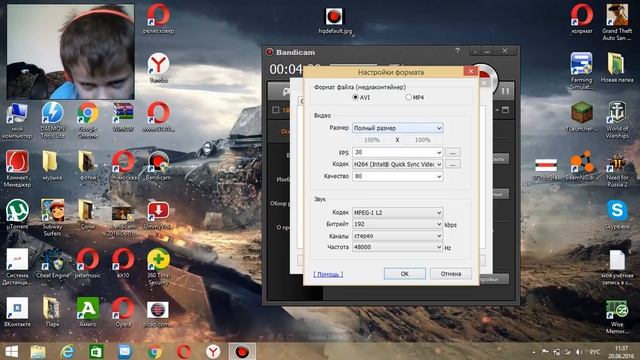Screen dimensions: 640x360
Task: Open the музыка folder on the desktop
Action: pos(52,166)
